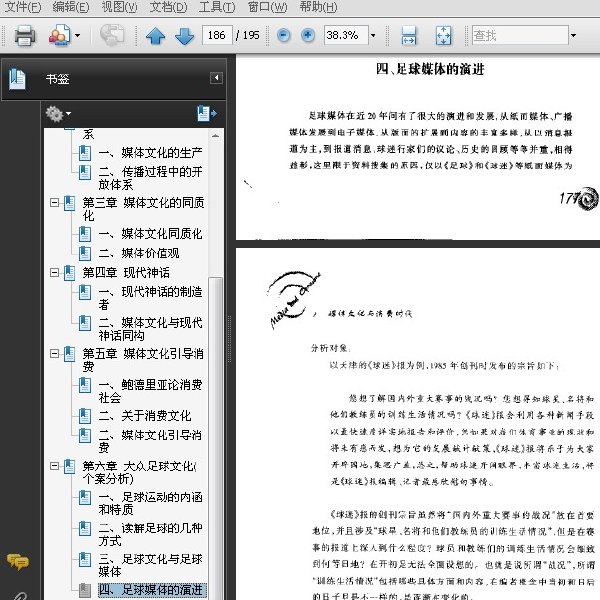This screenshot has height=600, width=600.
Task: Open the comments panel speech-bubble icon
Action: (x=18, y=562)
